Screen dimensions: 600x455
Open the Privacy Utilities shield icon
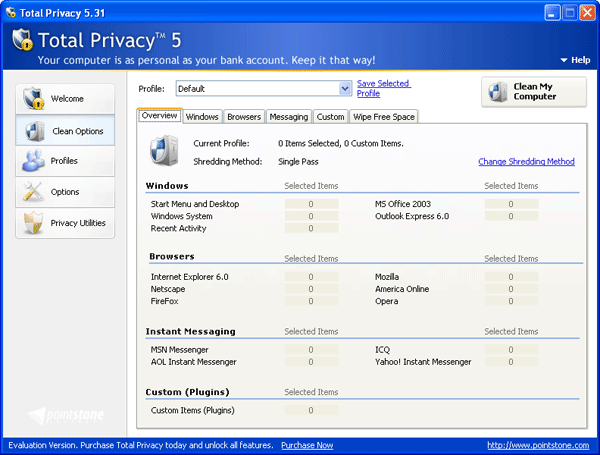(x=33, y=223)
